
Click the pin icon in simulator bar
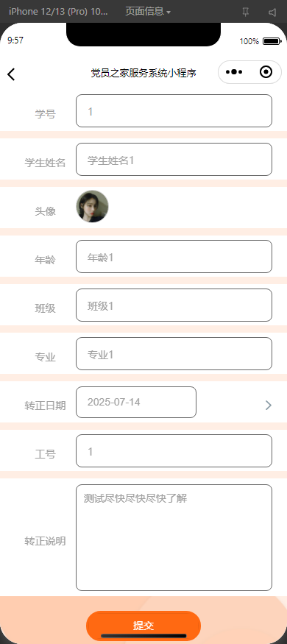tap(246, 13)
